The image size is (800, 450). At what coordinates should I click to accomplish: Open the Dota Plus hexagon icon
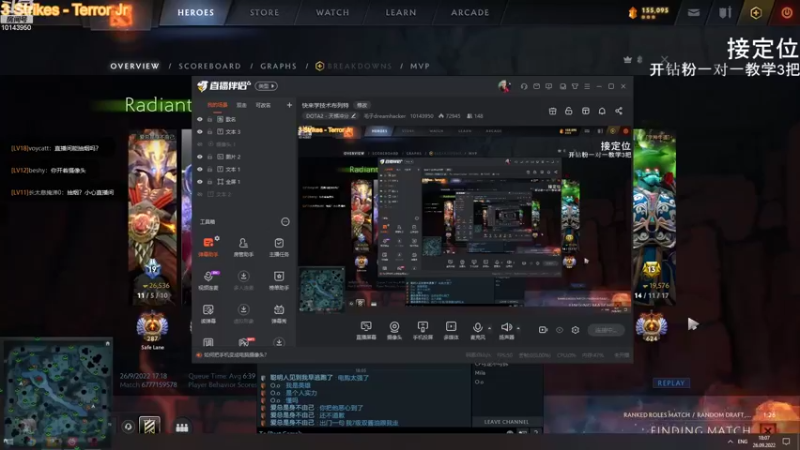pyautogui.click(x=756, y=13)
